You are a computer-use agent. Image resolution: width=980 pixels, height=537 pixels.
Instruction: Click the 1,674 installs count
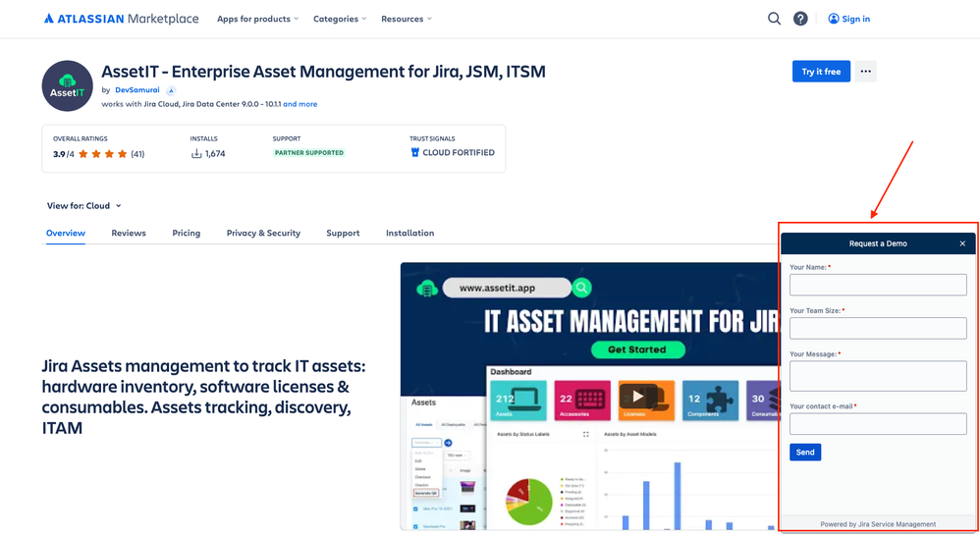point(215,154)
